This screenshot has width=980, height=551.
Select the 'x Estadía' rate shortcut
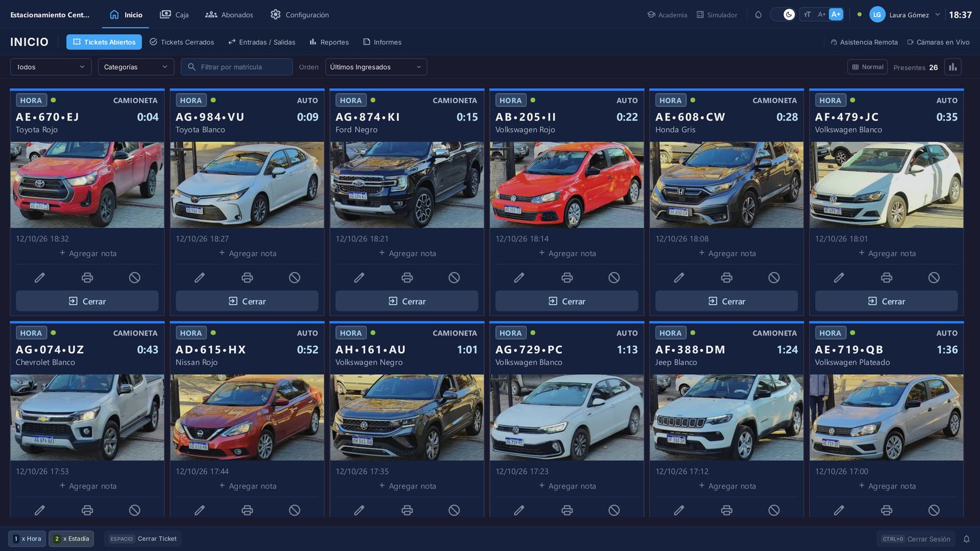72,539
